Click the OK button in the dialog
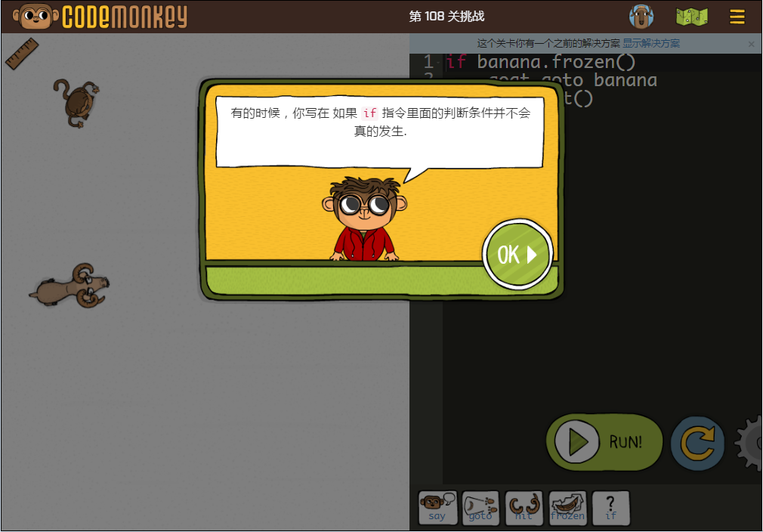 pyautogui.click(x=517, y=254)
